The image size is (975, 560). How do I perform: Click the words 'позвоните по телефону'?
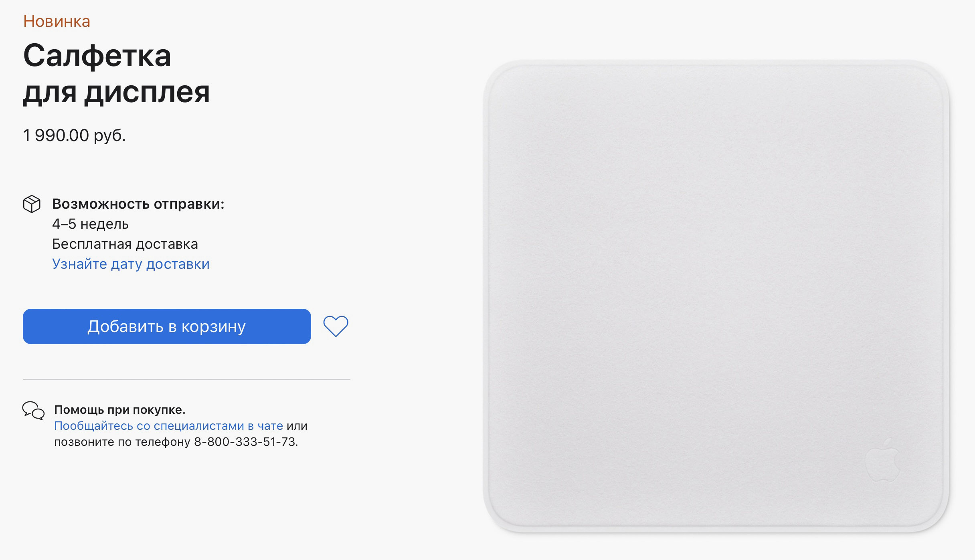click(x=122, y=442)
